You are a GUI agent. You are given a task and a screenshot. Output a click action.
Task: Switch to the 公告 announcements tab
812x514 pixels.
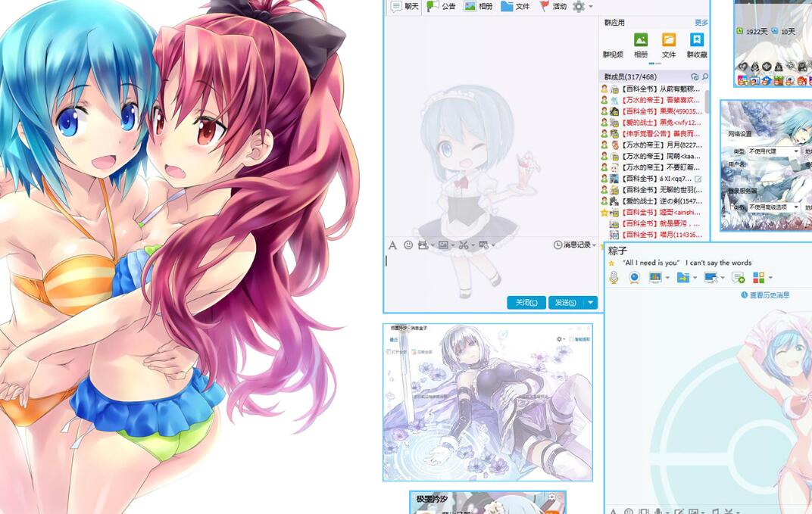[x=441, y=6]
